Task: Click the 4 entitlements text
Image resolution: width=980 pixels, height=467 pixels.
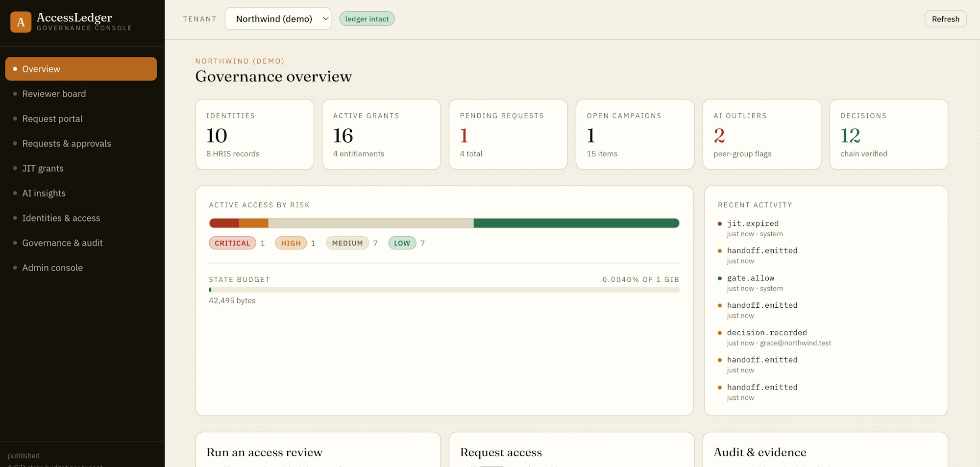Action: 359,154
